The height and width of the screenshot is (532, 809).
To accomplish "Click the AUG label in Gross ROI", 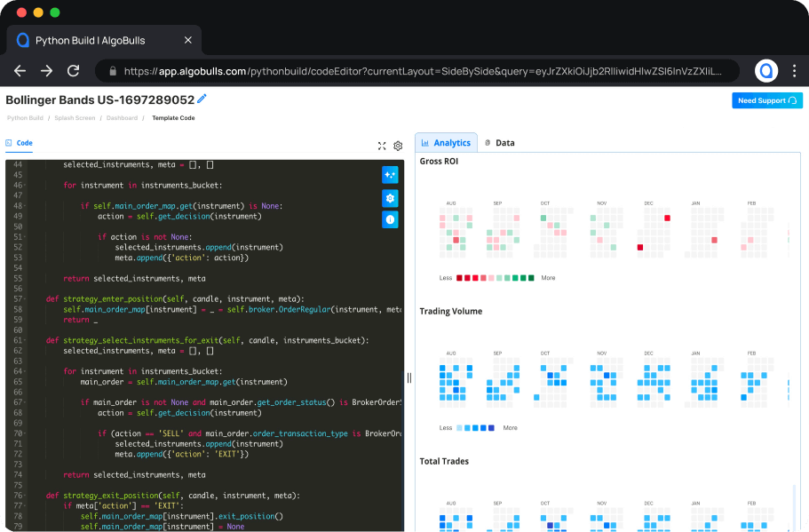I will click(451, 203).
